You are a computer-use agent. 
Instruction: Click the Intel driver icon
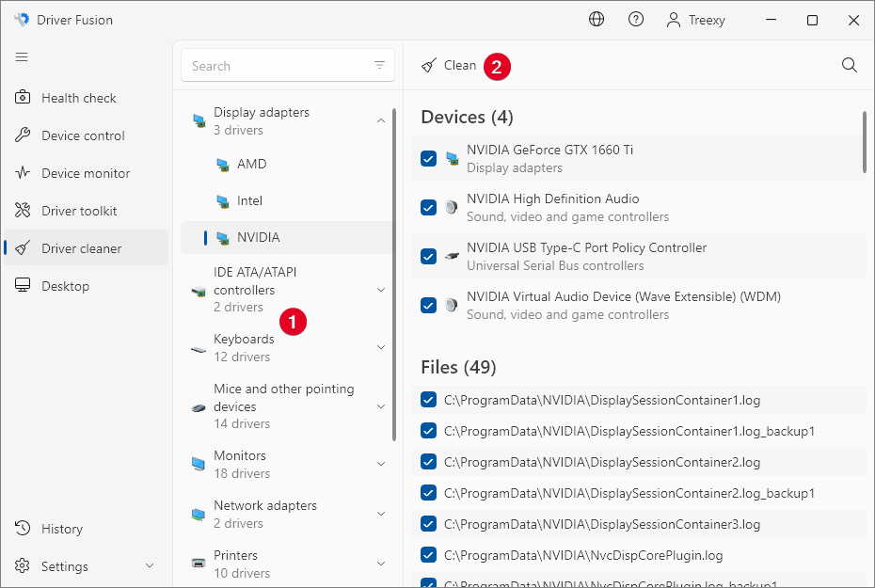[223, 201]
